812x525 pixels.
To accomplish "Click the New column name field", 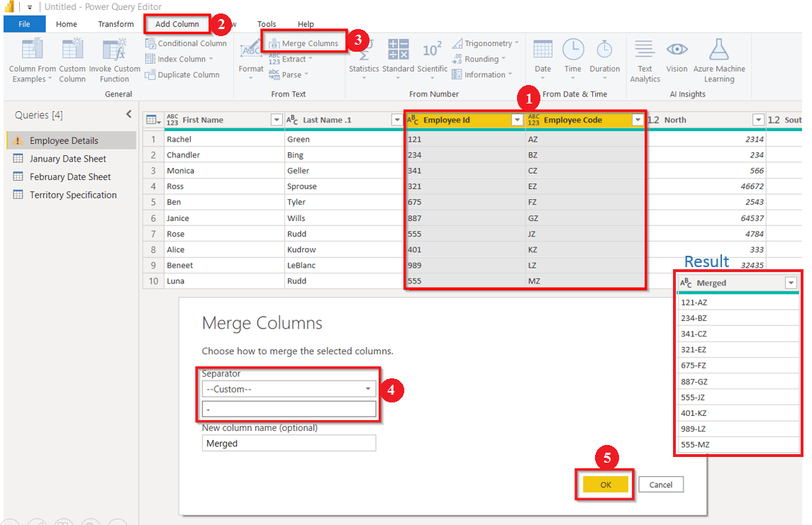I will (x=289, y=443).
